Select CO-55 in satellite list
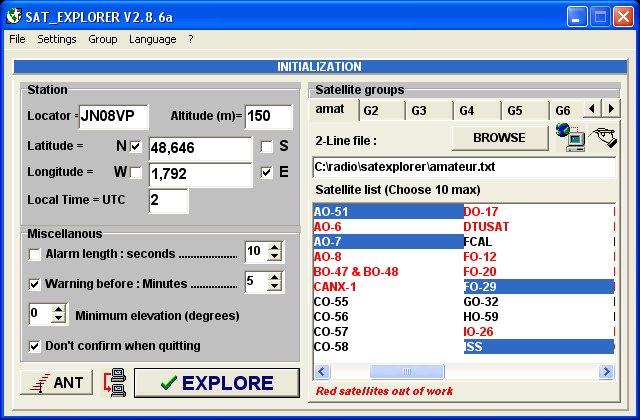 pos(389,302)
